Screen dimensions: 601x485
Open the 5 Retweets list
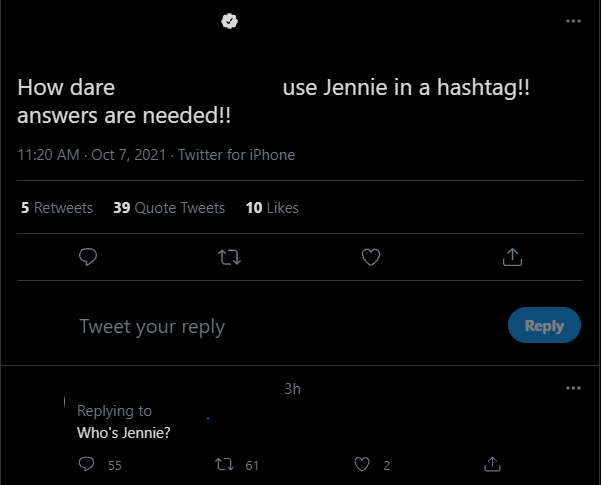pyautogui.click(x=57, y=208)
